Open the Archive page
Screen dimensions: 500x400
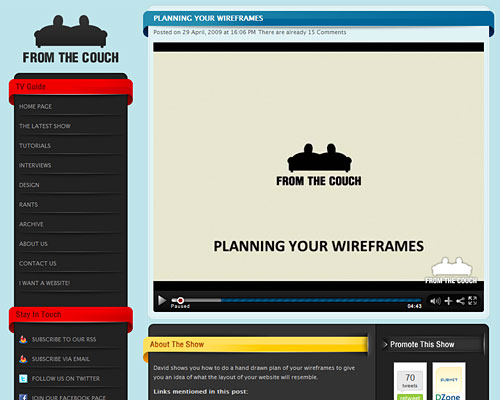point(31,224)
